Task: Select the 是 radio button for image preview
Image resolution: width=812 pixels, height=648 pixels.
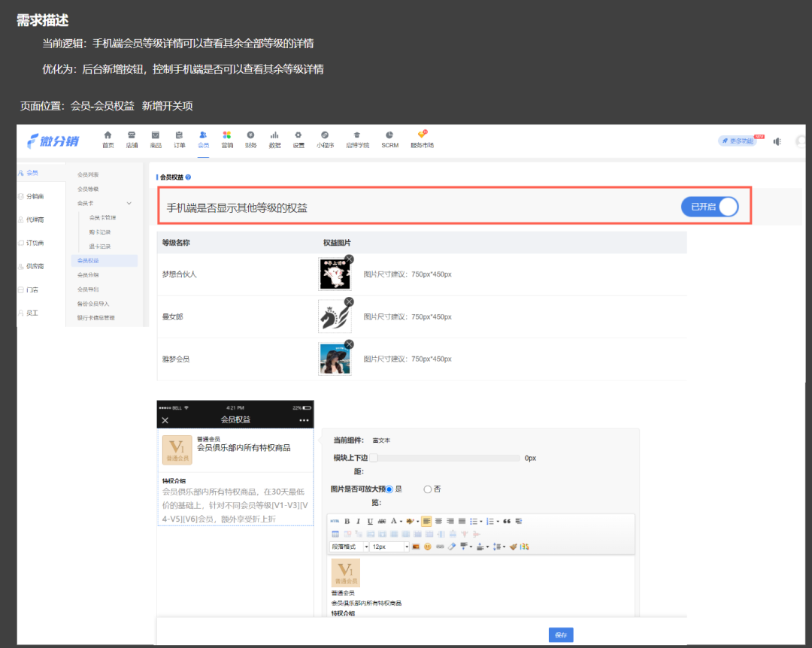Action: (389, 489)
